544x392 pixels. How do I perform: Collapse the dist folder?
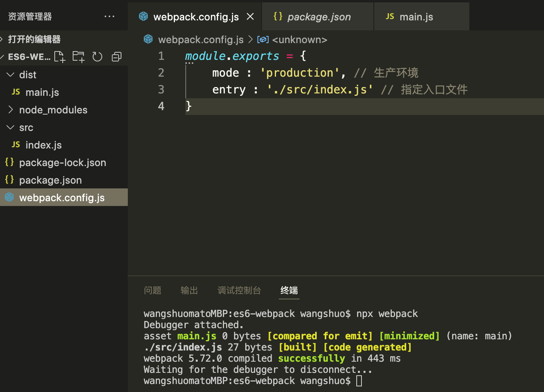click(x=10, y=74)
